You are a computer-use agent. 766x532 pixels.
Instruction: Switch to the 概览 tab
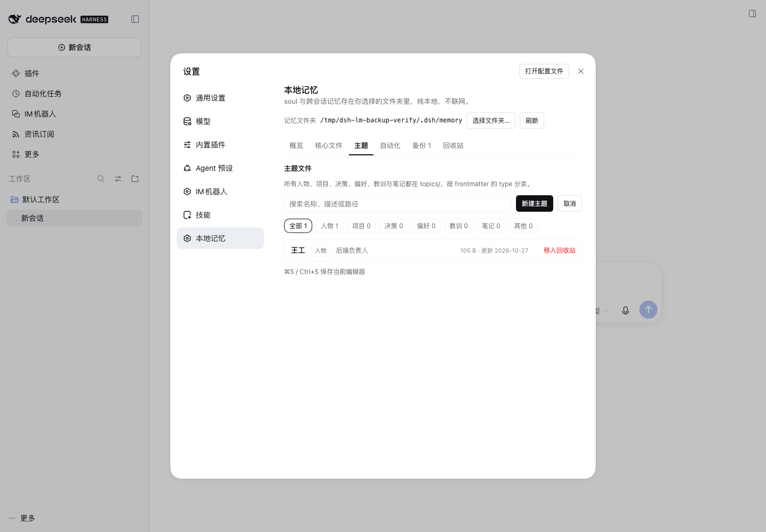click(296, 146)
